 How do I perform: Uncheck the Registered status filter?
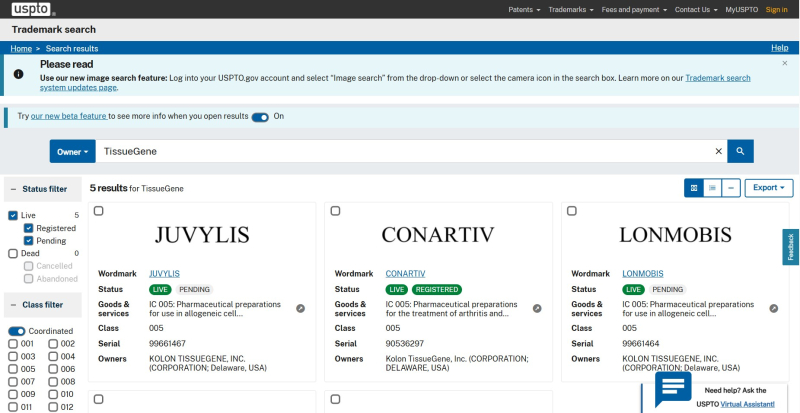click(x=29, y=228)
